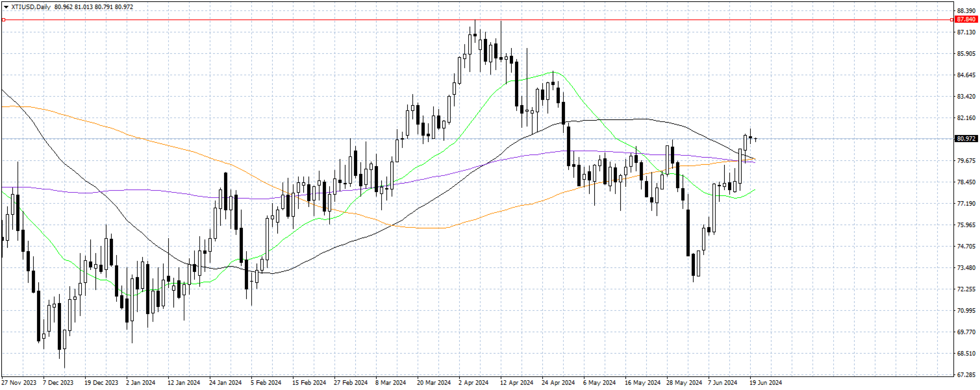Click the 28 May 2024 date label
This screenshot has width=980, height=390.
coord(684,382)
